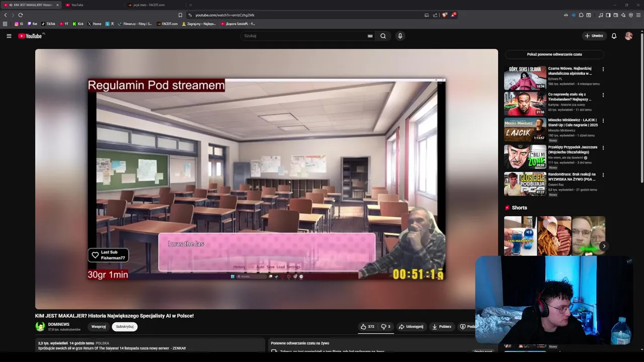Open a new browser tab
Image resolution: width=644 pixels, height=362 pixels.
[190, 5]
